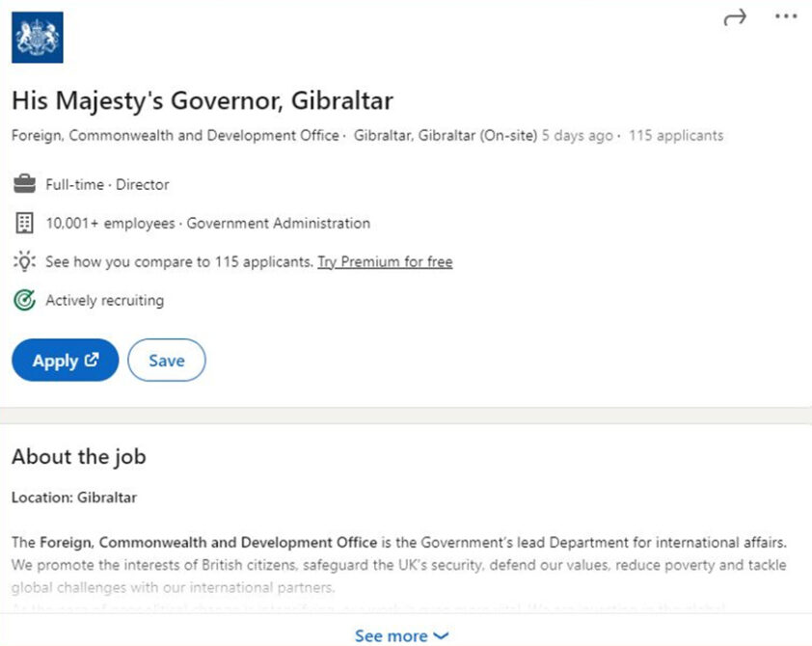Click the Actively recruiting status text
812x646 pixels.
click(x=104, y=300)
